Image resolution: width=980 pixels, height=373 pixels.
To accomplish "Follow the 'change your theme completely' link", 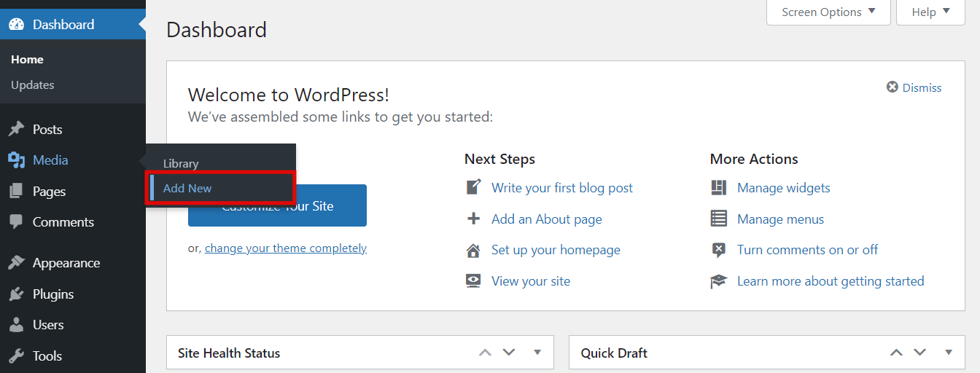I will coord(285,248).
